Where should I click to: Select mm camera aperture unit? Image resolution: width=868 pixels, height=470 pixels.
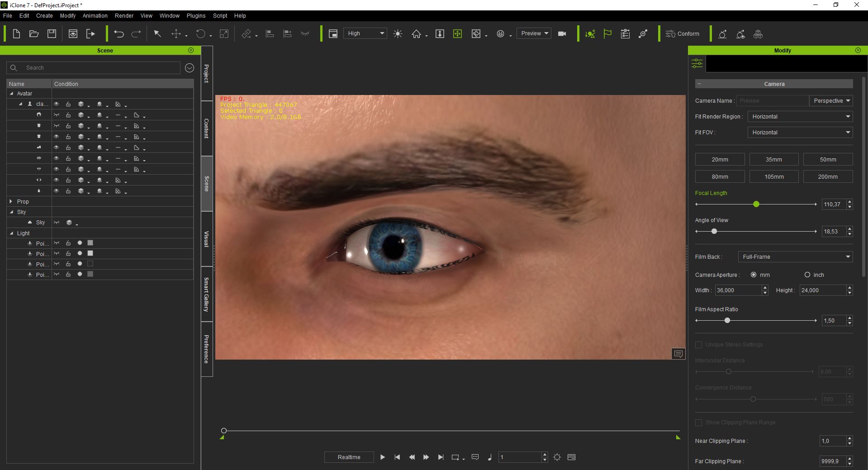(x=754, y=275)
